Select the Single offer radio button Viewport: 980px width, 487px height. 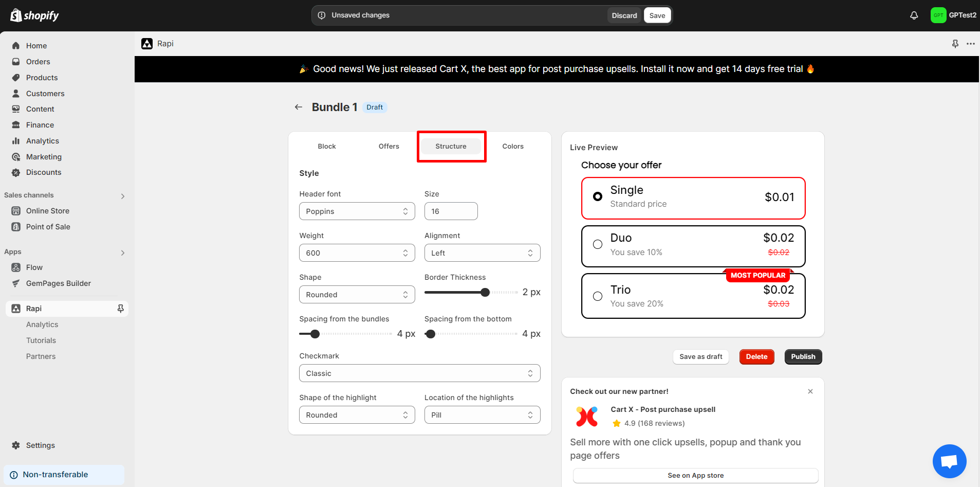(x=598, y=196)
